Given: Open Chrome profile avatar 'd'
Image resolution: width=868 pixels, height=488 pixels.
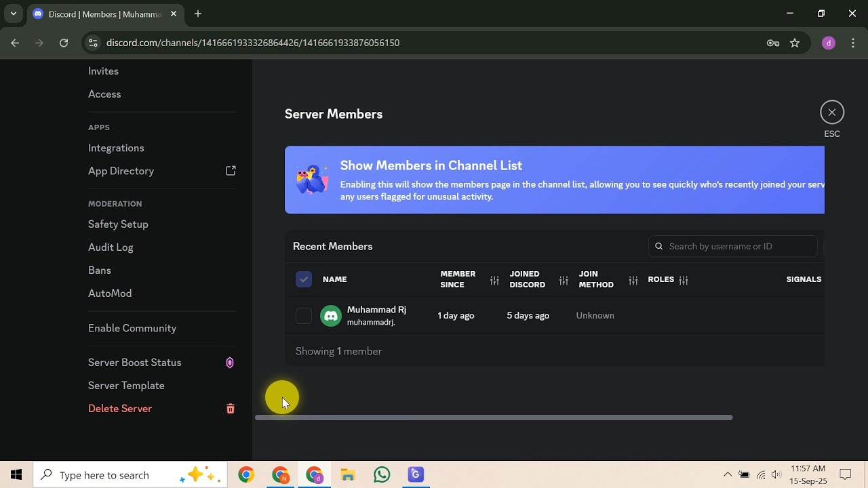Looking at the screenshot, I should [x=828, y=43].
